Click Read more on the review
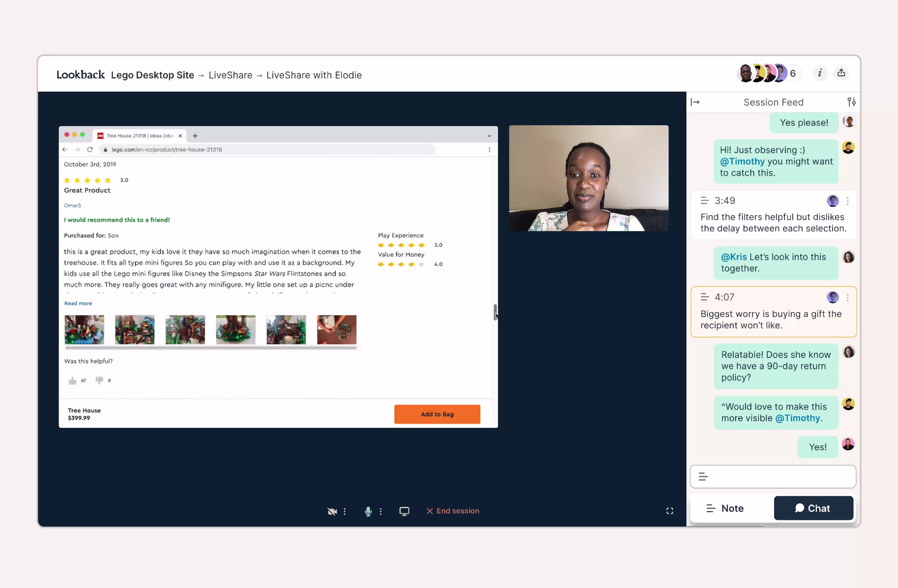Screen dimensions: 898x588 [x=78, y=303]
